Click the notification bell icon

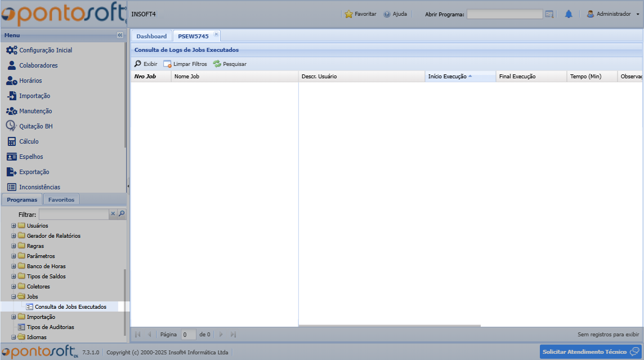pos(569,14)
